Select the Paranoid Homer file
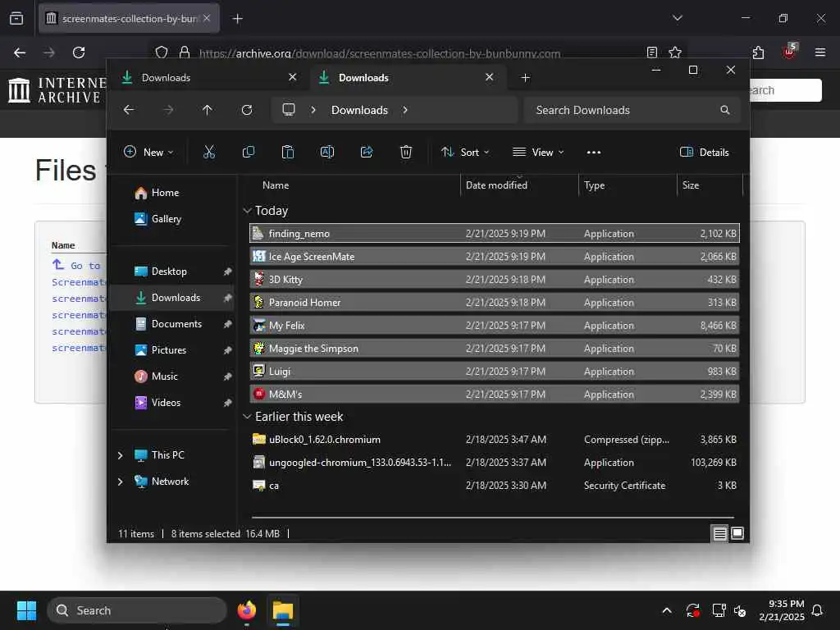This screenshot has height=630, width=840. tap(495, 302)
